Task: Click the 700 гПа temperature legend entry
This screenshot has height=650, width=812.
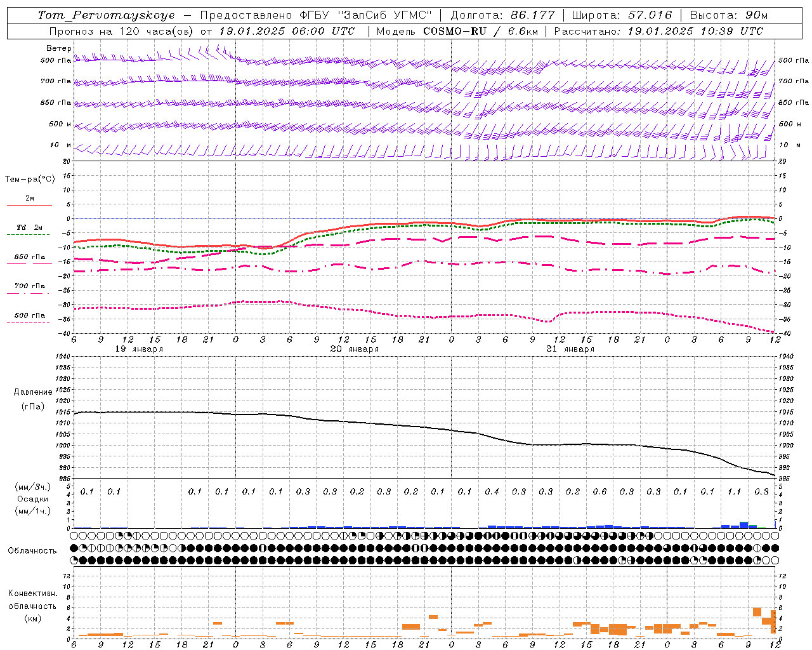Action: pos(29,286)
